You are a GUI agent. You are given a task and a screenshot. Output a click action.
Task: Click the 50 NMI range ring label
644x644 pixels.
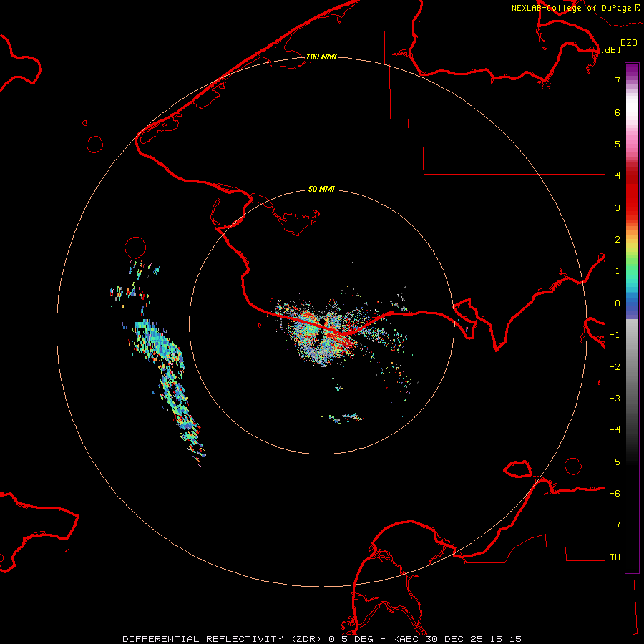pos(321,189)
